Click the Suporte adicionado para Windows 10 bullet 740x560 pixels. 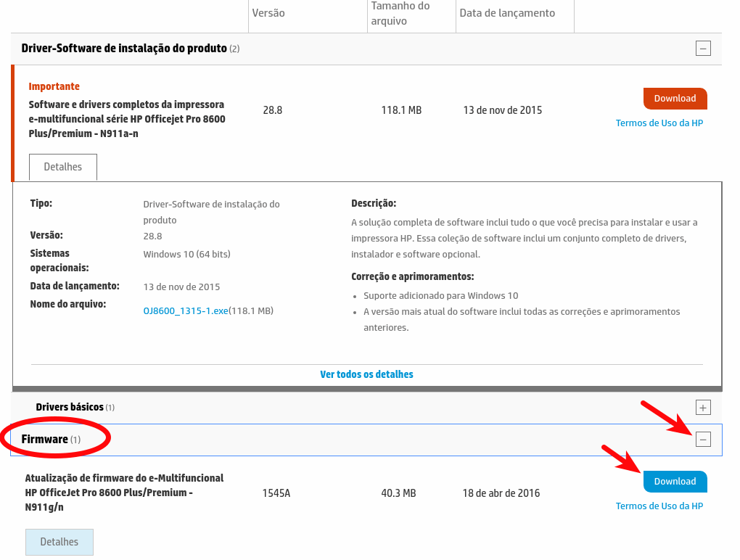point(441,296)
